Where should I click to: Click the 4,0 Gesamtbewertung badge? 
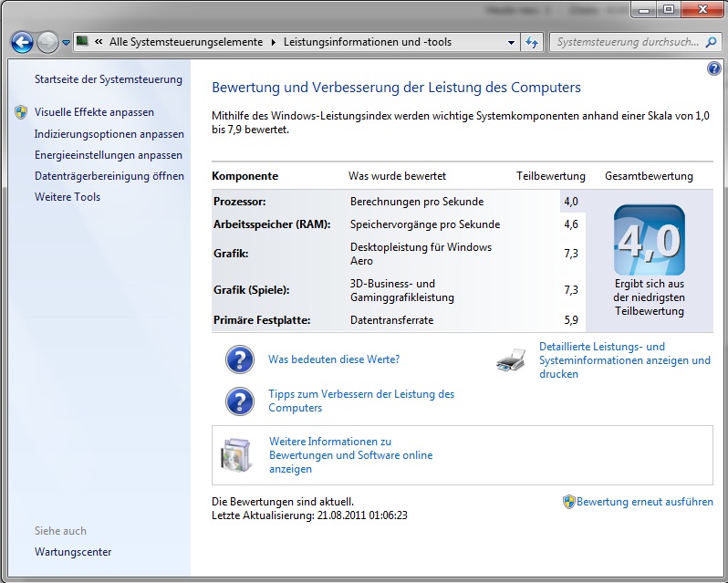pyautogui.click(x=649, y=240)
